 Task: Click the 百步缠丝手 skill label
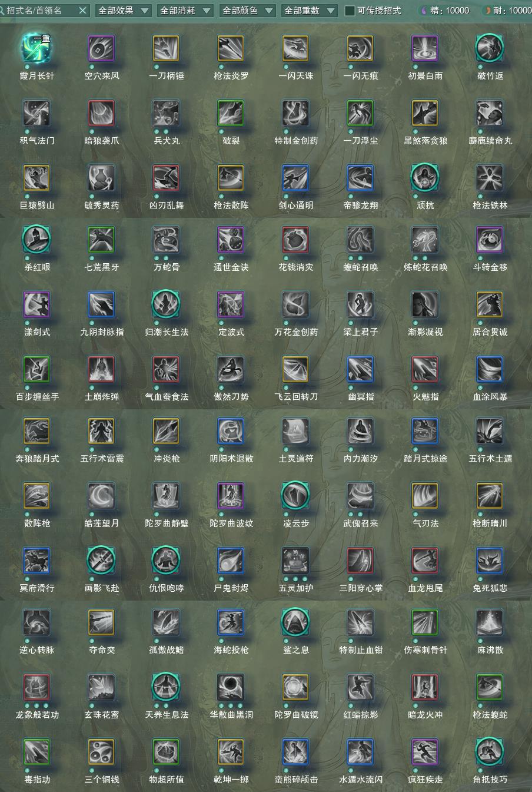coord(37,397)
